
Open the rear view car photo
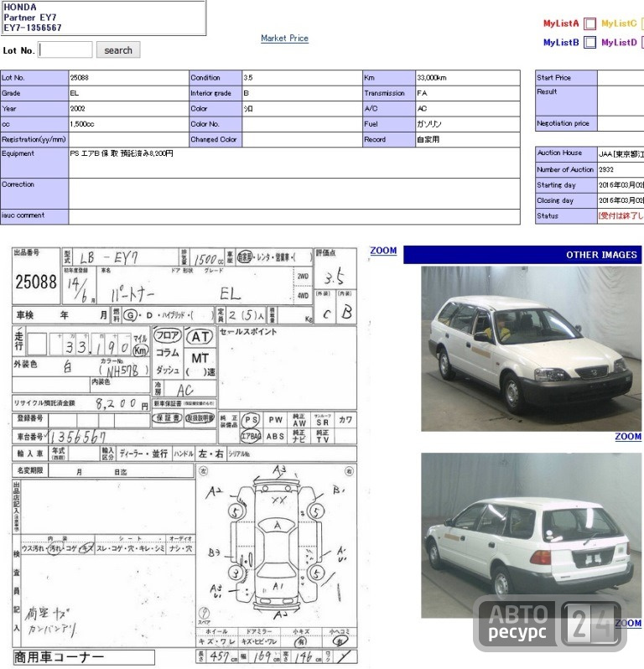coord(531,535)
